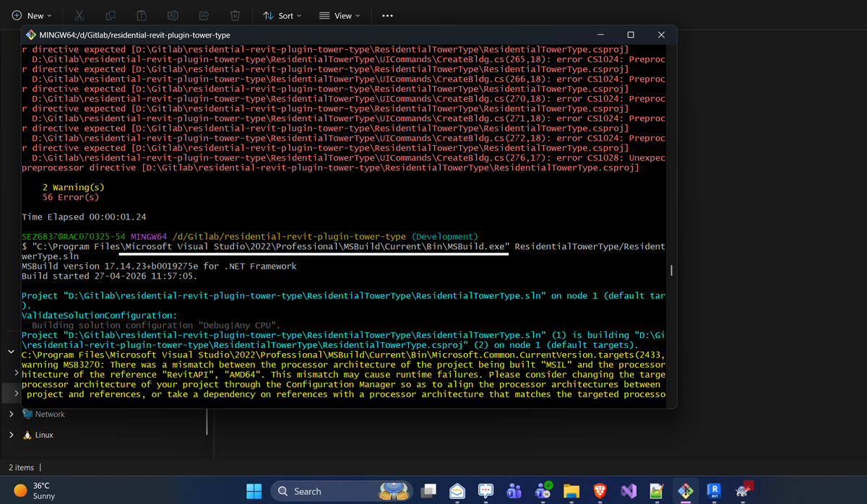Click 'Build started 27-04-2026 11:57:05.' line
The image size is (867, 504).
[110, 276]
